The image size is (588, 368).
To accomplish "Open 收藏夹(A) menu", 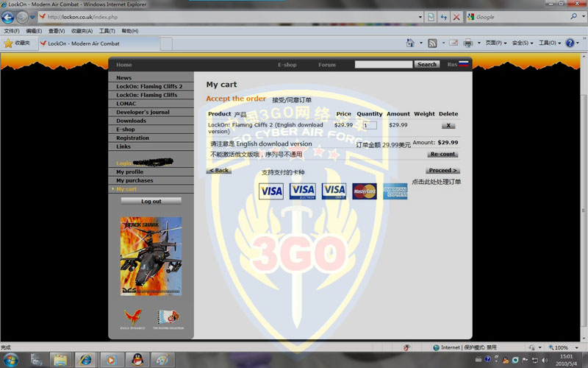I will click(82, 31).
